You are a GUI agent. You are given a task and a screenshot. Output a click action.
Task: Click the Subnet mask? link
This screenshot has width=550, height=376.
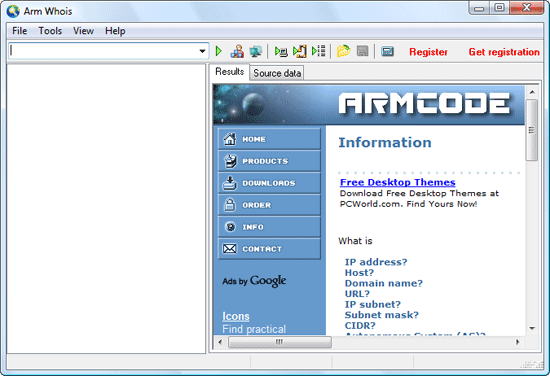(382, 315)
